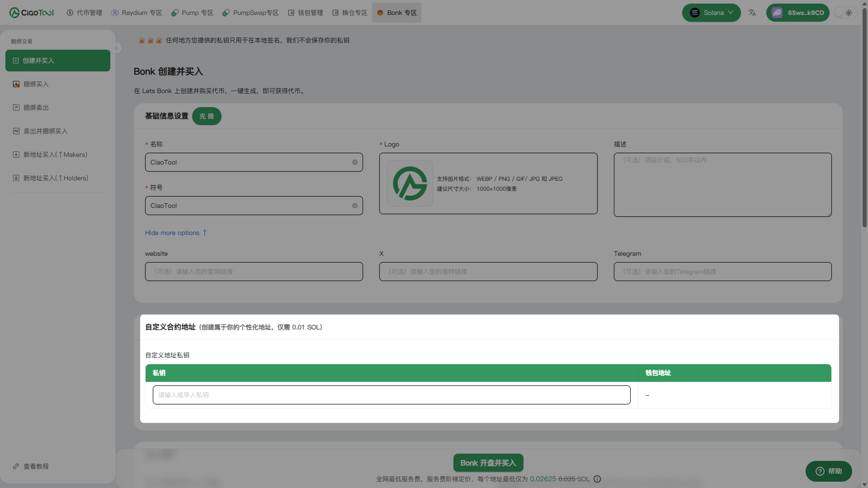Focus the 名称 name input field

254,162
